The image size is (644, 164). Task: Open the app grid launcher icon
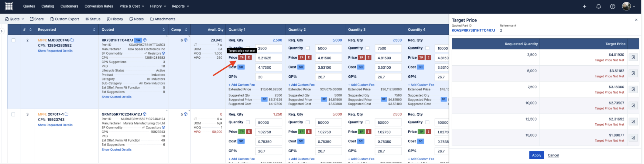point(9,6)
